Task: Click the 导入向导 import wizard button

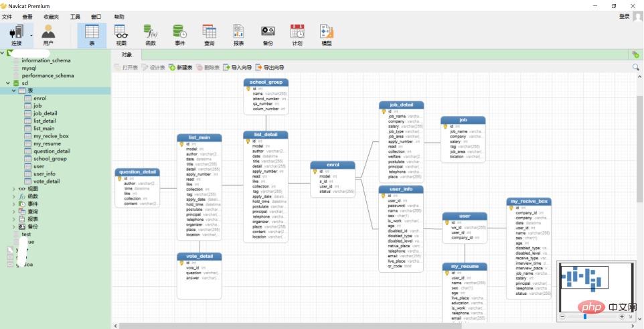Action: [x=238, y=68]
